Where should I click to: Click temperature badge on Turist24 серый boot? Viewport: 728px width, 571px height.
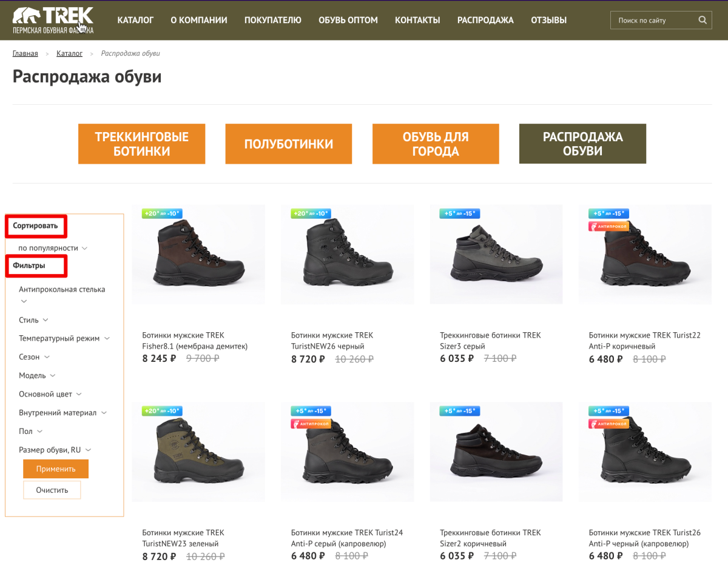[311, 411]
